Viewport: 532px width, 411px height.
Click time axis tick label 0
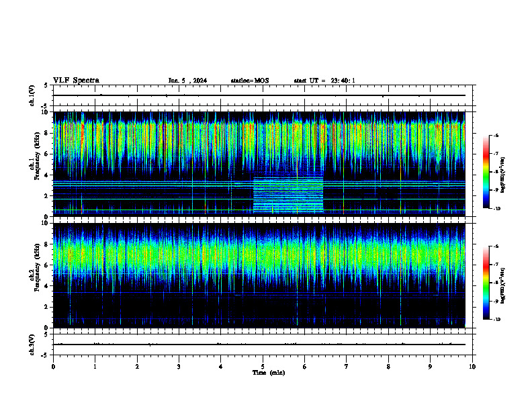53,367
